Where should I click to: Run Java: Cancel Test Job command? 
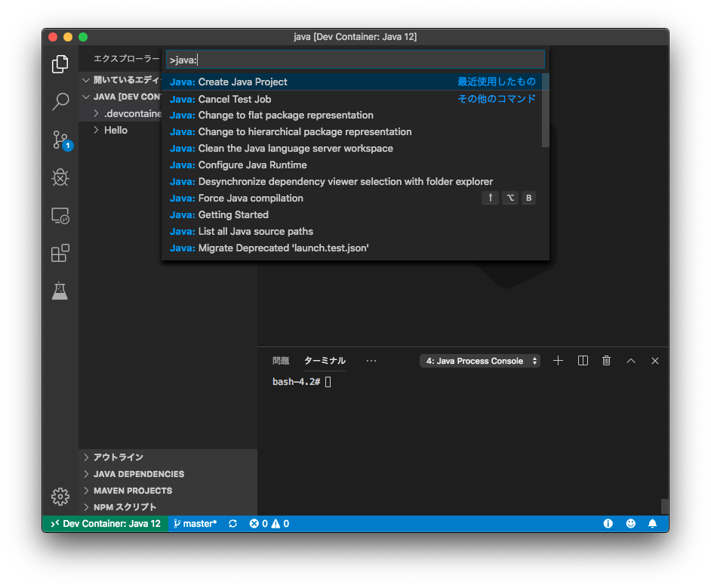click(352, 99)
